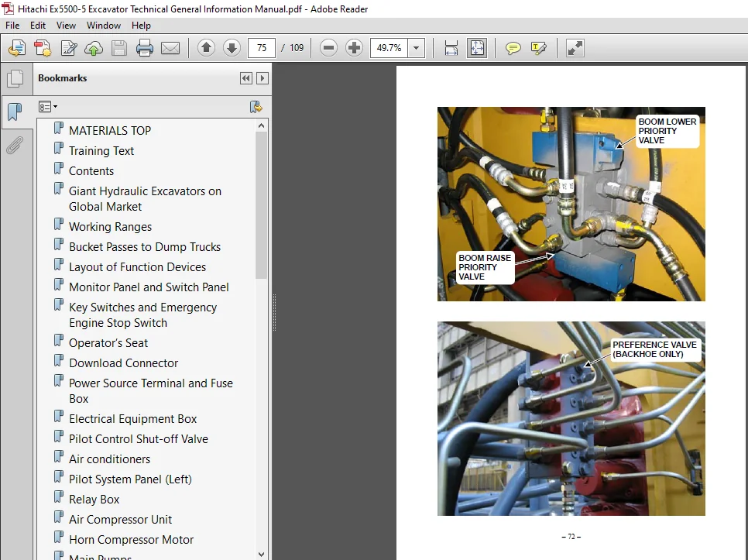
Task: Click the BOOM RAISE PRIORITY VALVE label
Action: [485, 267]
